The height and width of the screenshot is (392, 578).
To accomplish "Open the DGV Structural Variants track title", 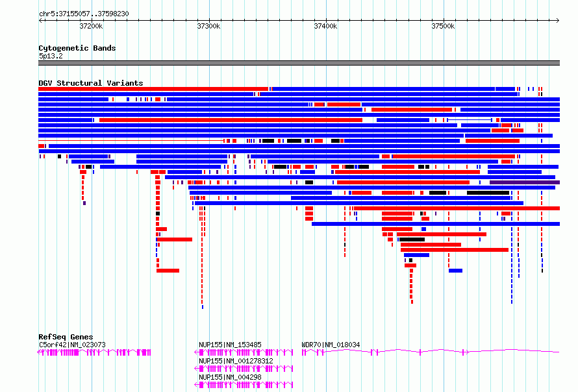I will [x=91, y=83].
